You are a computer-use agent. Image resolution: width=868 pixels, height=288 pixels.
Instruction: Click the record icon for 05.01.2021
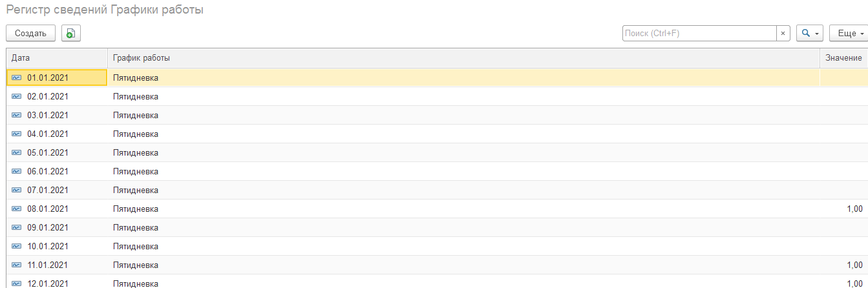coord(16,153)
